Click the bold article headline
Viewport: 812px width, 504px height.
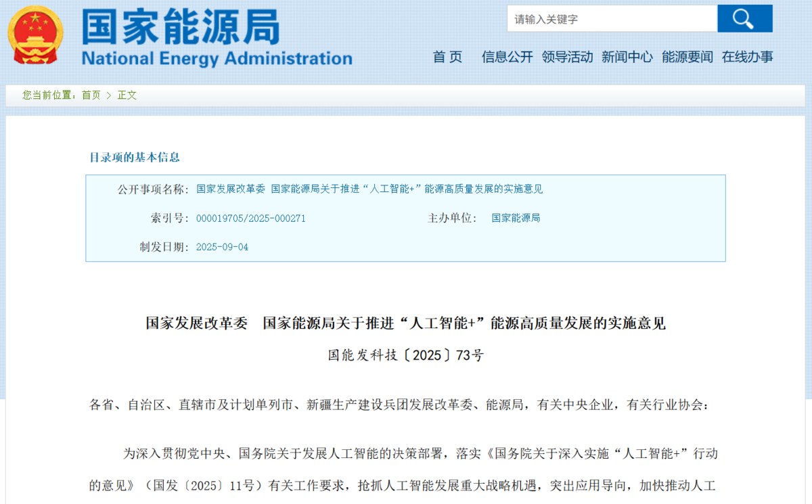pos(406,323)
